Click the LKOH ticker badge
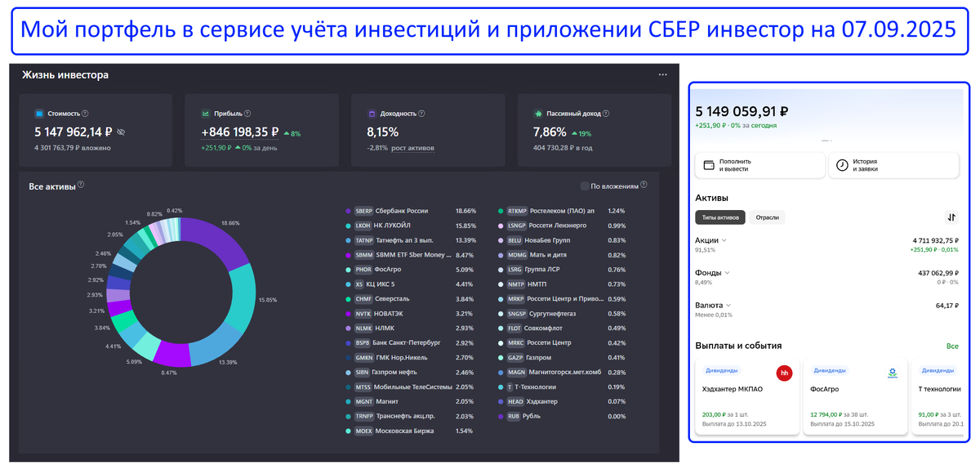Viewport: 980px width, 474px height. (363, 226)
